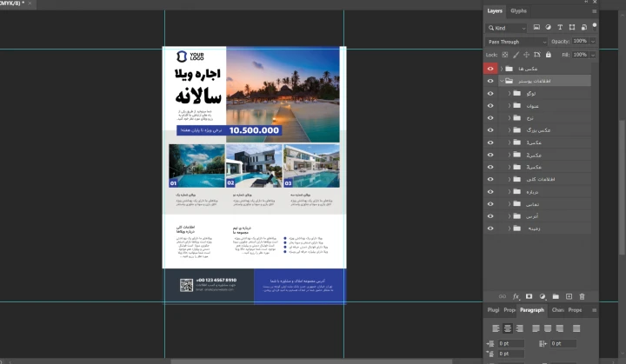Open the Prope tab beside Chan
The width and height of the screenshot is (626, 364).
click(x=575, y=310)
